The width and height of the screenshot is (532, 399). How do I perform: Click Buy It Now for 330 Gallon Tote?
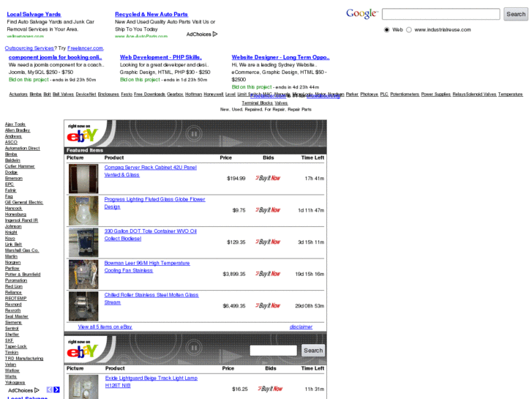pos(268,242)
